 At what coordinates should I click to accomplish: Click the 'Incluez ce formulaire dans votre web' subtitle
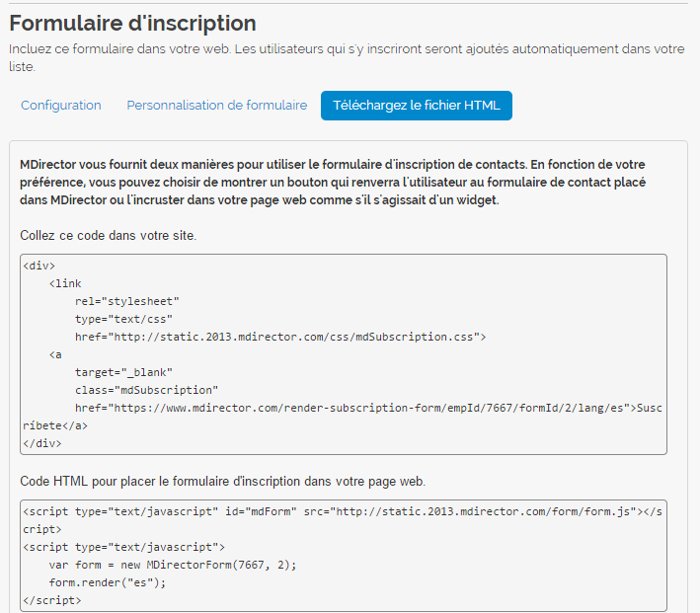(347, 57)
